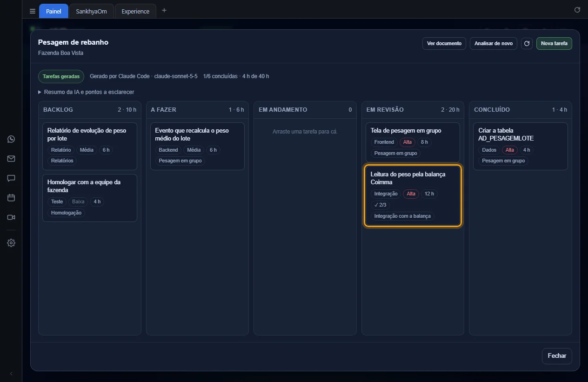
Task: Click the 2/3 checklist progress indicator
Action: tap(380, 205)
